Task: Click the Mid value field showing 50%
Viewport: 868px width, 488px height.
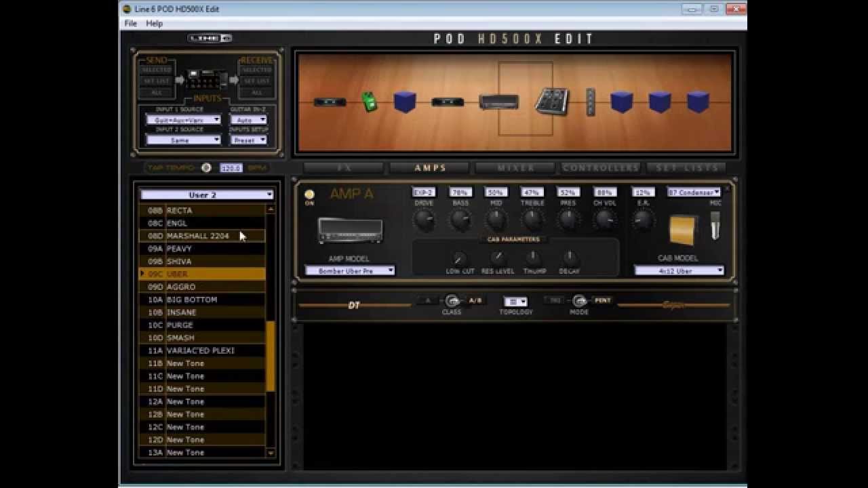Action: click(496, 192)
